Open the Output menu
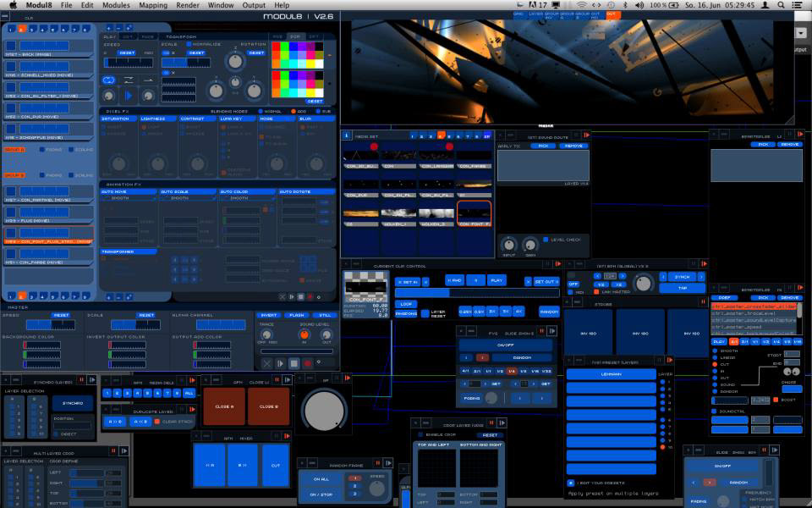 [x=254, y=5]
